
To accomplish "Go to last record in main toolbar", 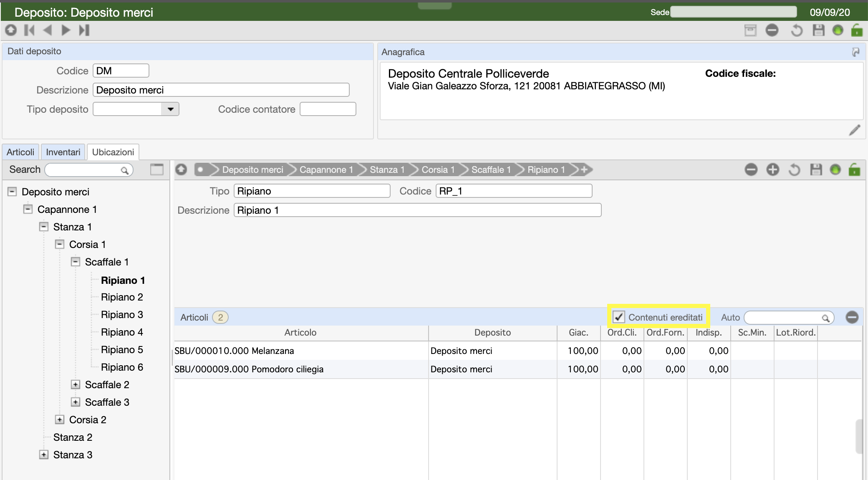I will (x=84, y=30).
